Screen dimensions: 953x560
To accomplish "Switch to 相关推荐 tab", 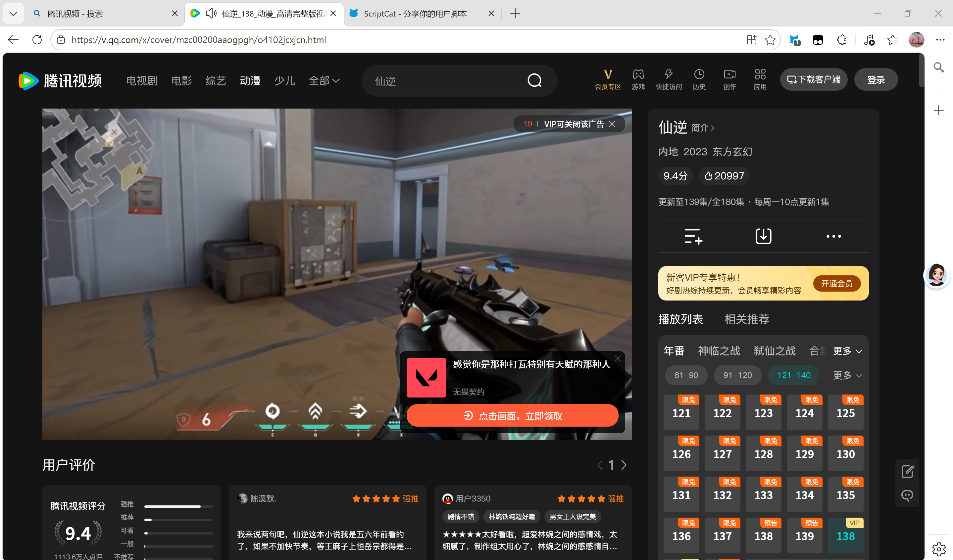I will pos(746,319).
